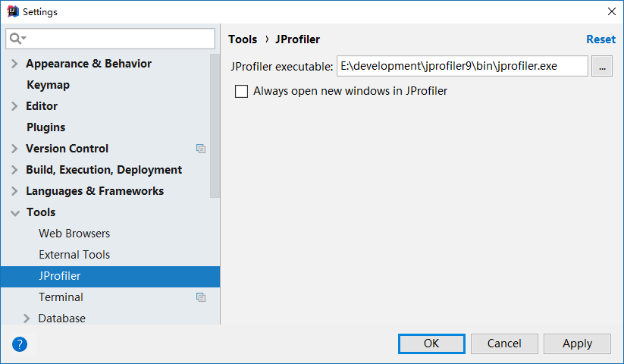The image size is (624, 364).
Task: Select Web Browsers under Tools
Action: [x=74, y=234]
